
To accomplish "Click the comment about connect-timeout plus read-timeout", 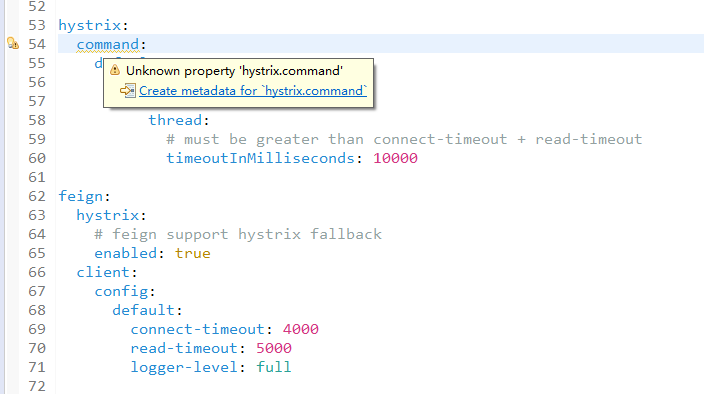I will pyautogui.click(x=404, y=139).
